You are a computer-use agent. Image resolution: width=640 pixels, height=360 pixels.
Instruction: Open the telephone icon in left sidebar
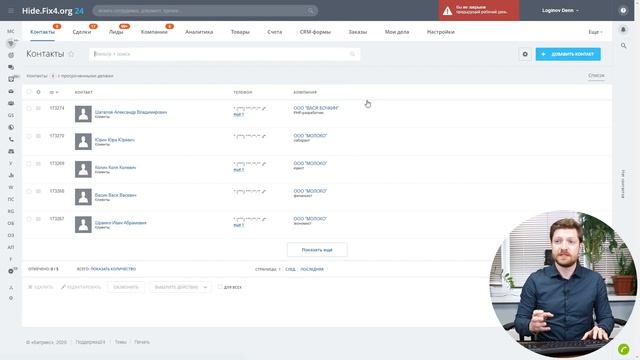click(x=11, y=139)
